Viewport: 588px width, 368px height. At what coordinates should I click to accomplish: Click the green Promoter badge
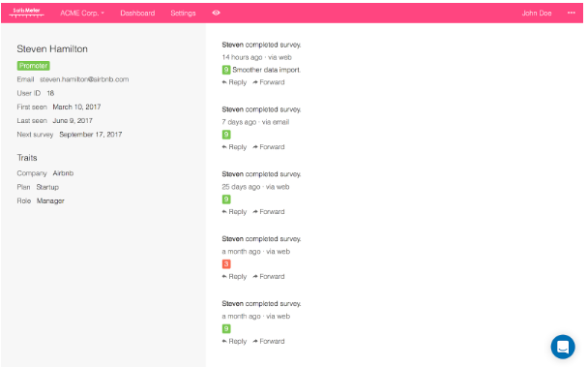(34, 66)
